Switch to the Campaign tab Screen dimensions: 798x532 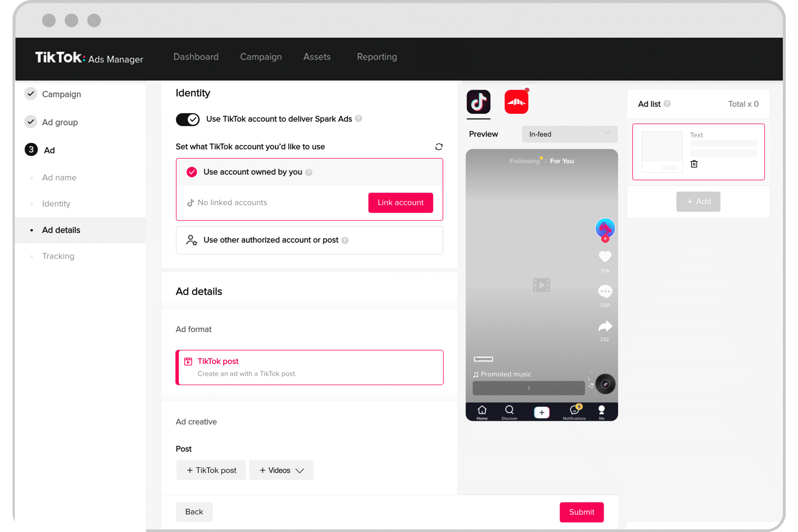[x=261, y=57]
